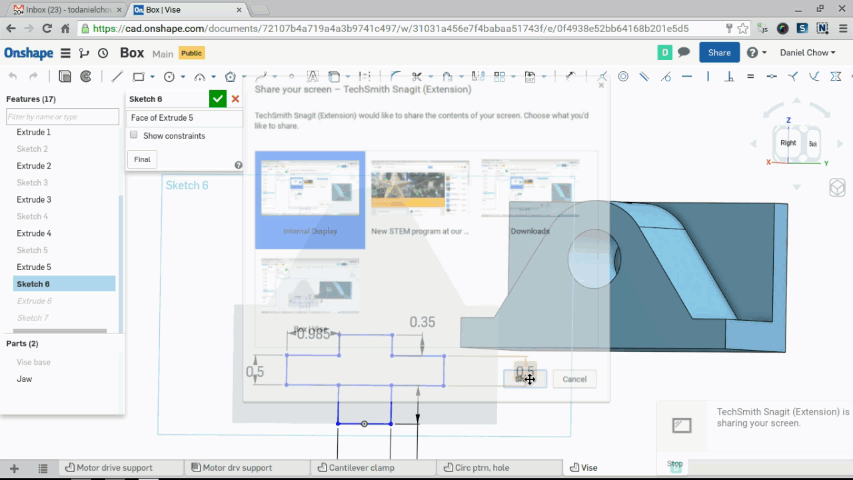Screen dimensions: 853x480
Task: Apply the Equal constraint
Action: pos(751,77)
